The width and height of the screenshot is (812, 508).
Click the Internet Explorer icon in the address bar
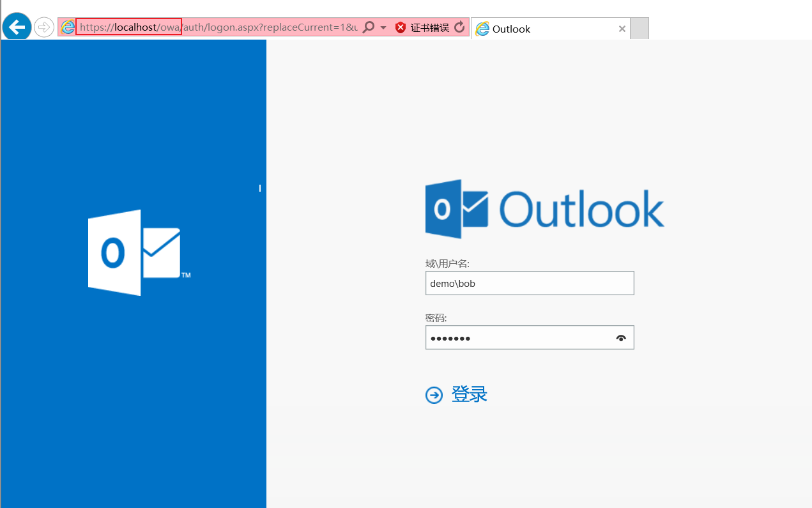coord(67,27)
